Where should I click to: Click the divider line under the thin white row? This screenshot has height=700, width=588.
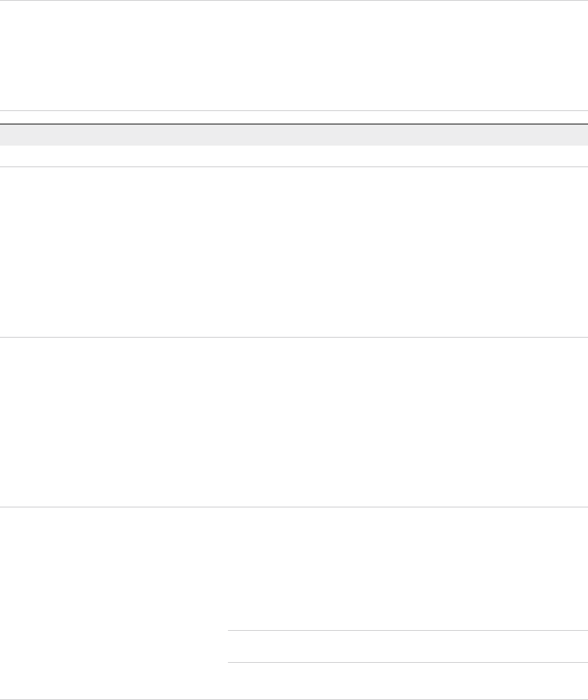pyautogui.click(x=294, y=167)
